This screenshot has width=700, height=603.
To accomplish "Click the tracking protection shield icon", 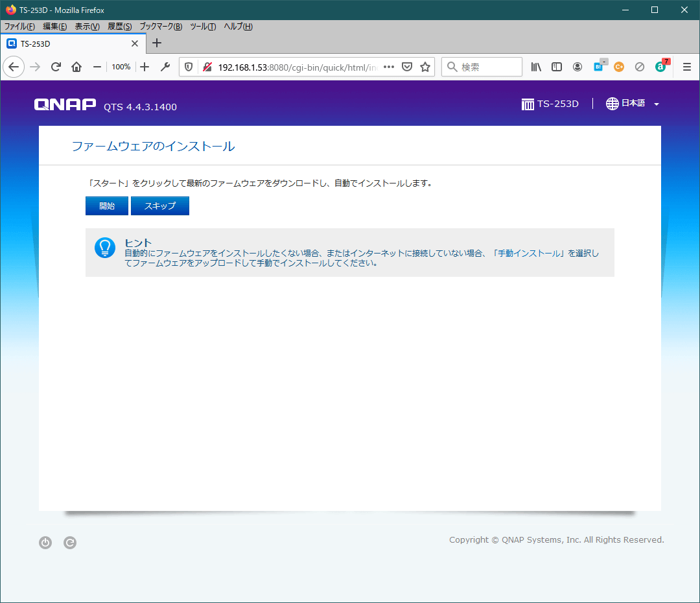I will 189,67.
